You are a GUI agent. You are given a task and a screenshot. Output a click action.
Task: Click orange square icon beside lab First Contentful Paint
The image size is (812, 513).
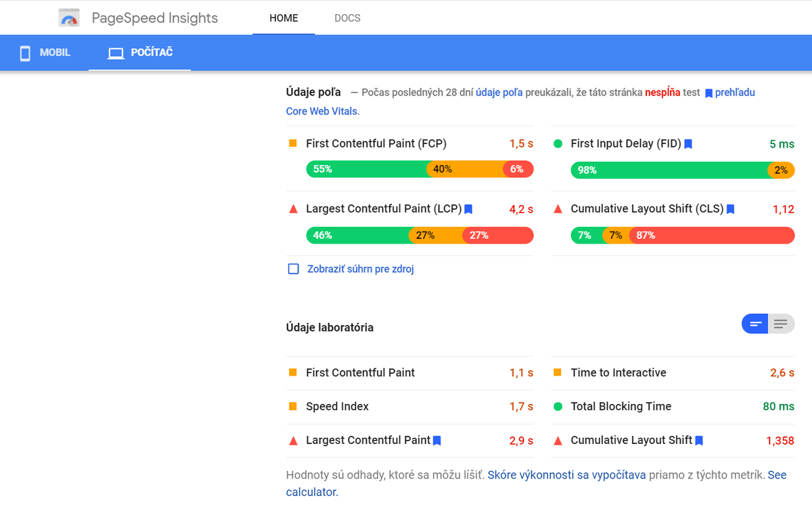point(293,373)
